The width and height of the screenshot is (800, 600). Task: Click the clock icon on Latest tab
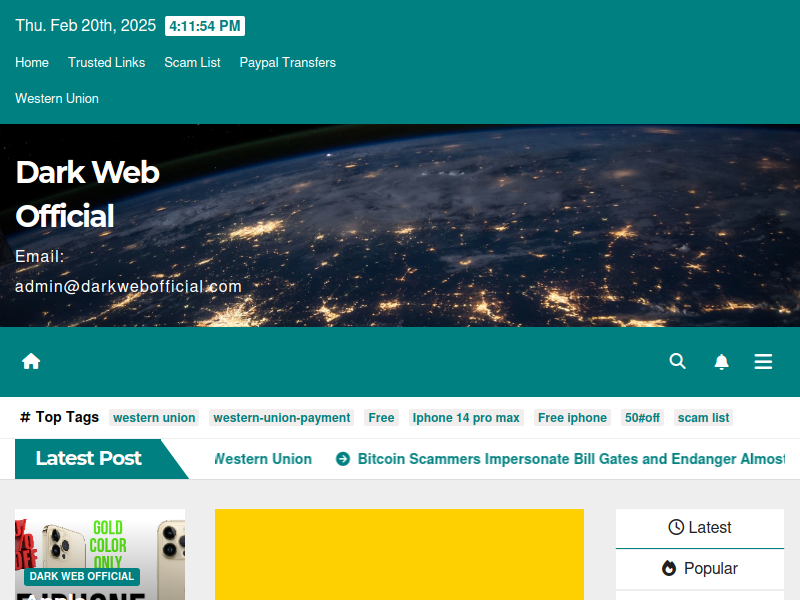coord(676,527)
